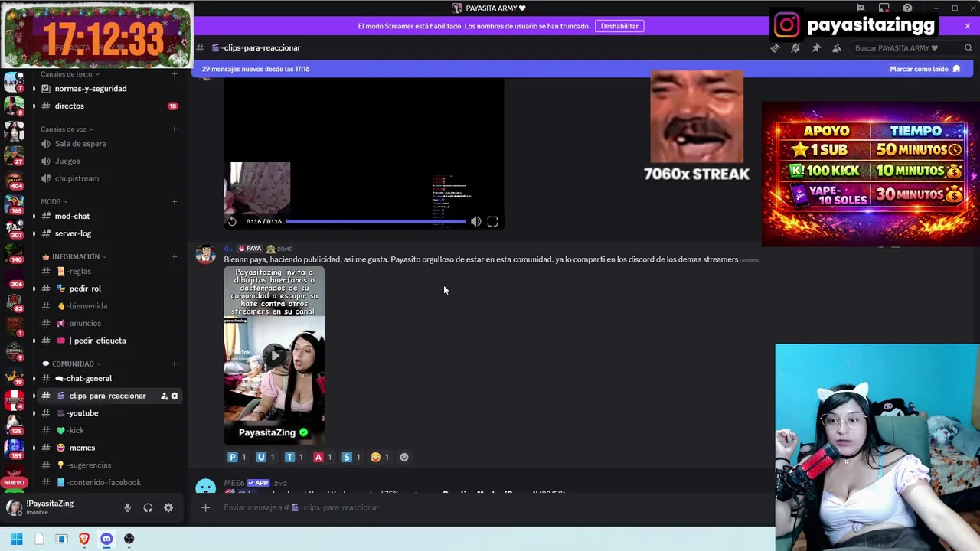Open user settings gear icon
Screen dimensions: 980x551
point(168,507)
